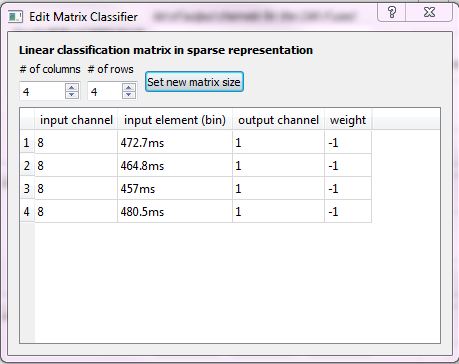Close the Edit Matrix Classifier dialog
Image resolution: width=459 pixels, height=364 pixels.
point(429,12)
